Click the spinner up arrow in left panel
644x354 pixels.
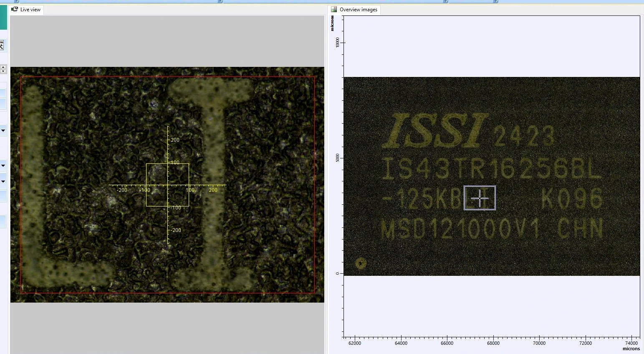[3, 67]
